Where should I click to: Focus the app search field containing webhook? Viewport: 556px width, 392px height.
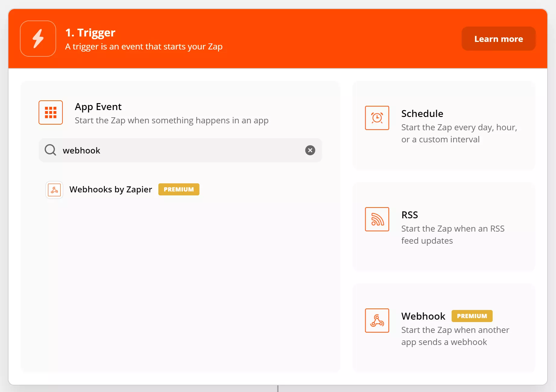[180, 150]
